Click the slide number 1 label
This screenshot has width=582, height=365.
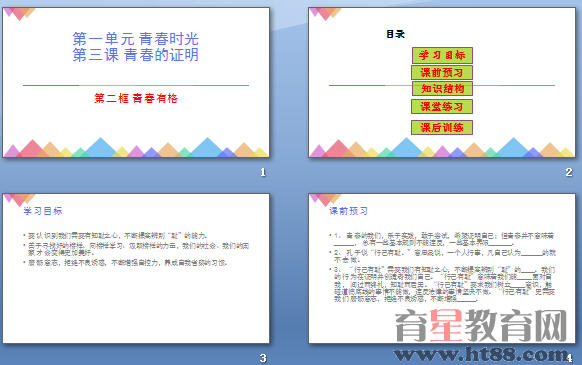tap(263, 172)
